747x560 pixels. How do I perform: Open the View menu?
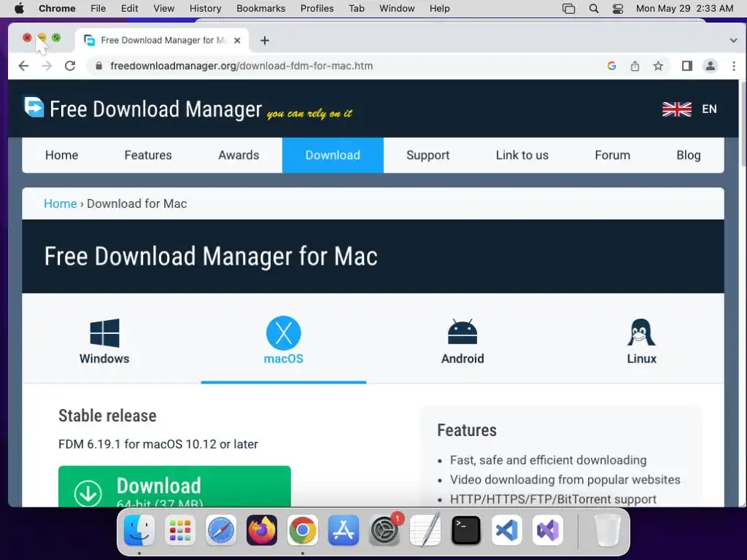pos(164,9)
